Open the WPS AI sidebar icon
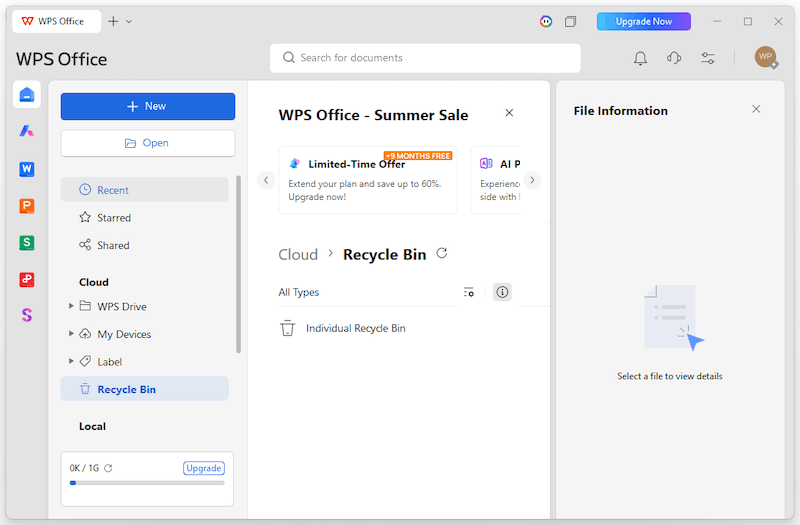Image resolution: width=800 pixels, height=525 pixels. coord(27,131)
